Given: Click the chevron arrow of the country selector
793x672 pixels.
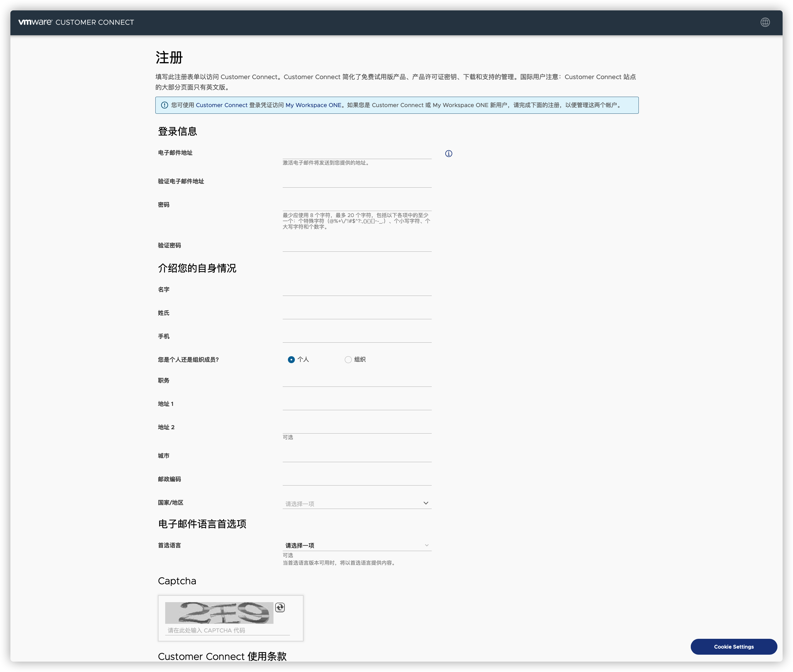Looking at the screenshot, I should [x=426, y=503].
